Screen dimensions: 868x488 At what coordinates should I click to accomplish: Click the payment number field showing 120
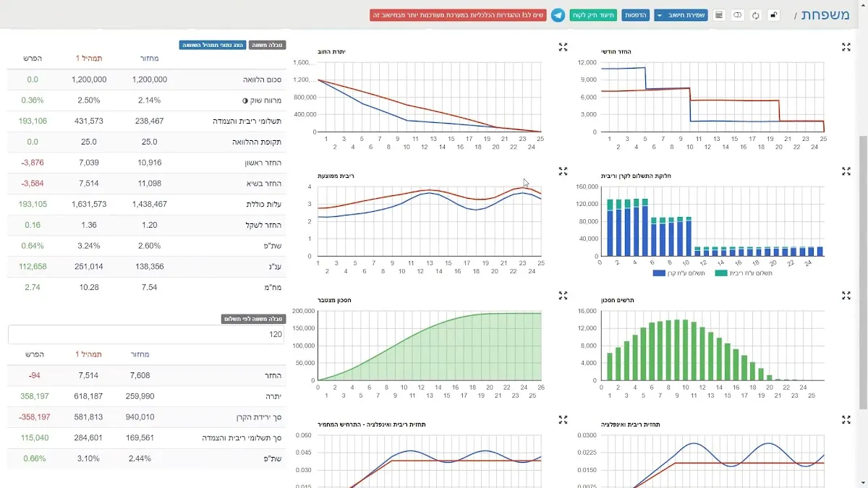click(146, 335)
